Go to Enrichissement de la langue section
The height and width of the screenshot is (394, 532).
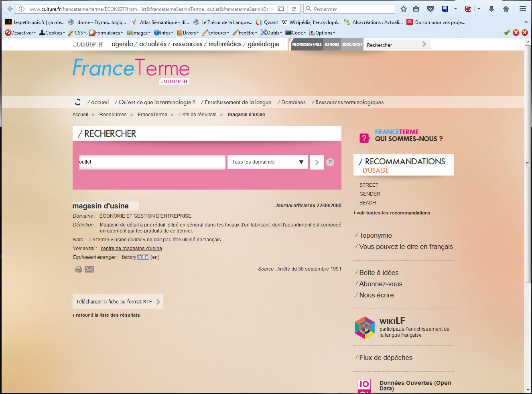coord(238,102)
